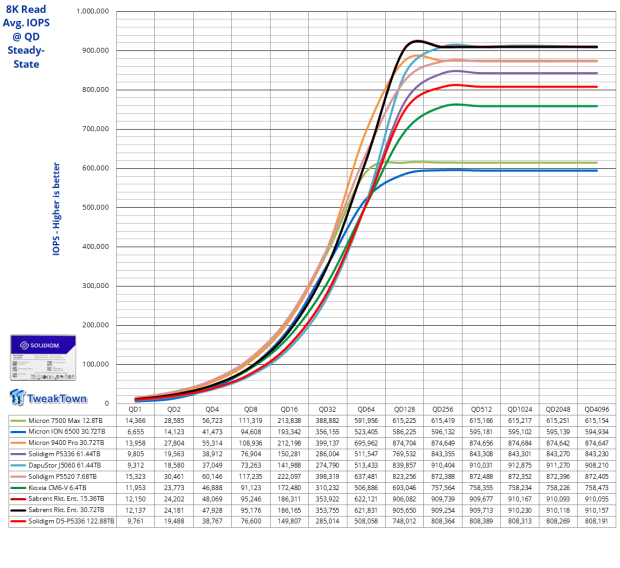
Task: Click the TweakTown logo
Action: pos(48,397)
